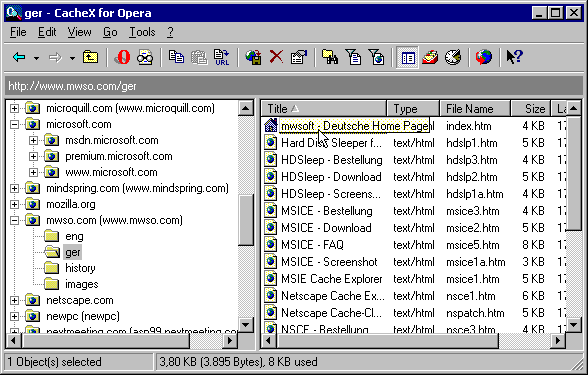Select the history folder in the tree
The image size is (588, 375).
(x=80, y=268)
